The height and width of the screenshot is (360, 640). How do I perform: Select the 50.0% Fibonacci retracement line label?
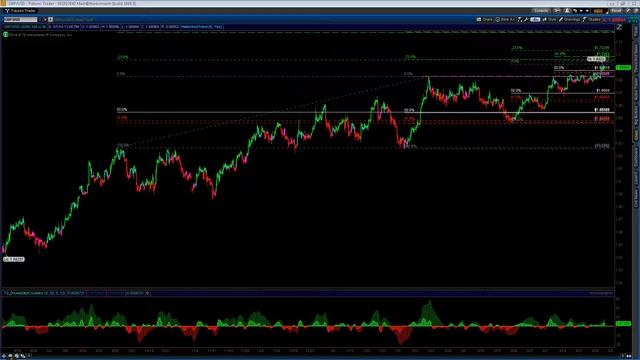122,109
